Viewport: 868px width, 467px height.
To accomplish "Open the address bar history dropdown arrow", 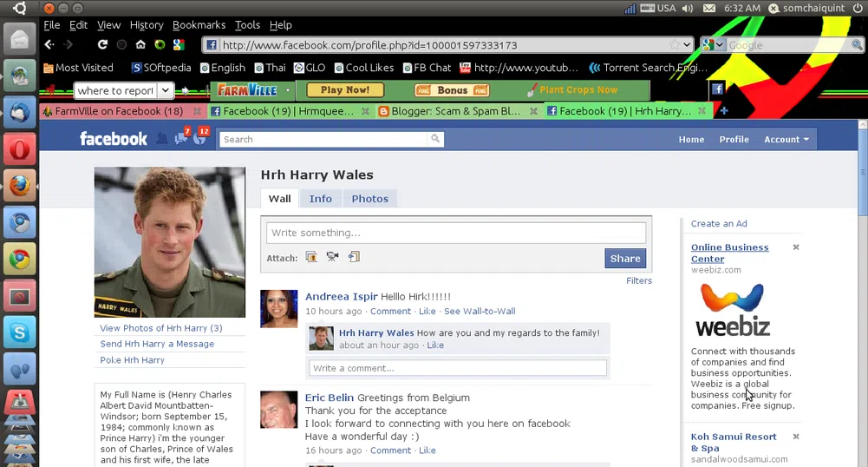I will point(687,45).
